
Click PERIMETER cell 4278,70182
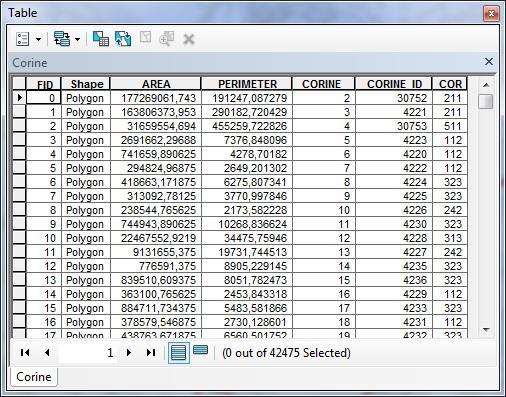click(x=247, y=154)
